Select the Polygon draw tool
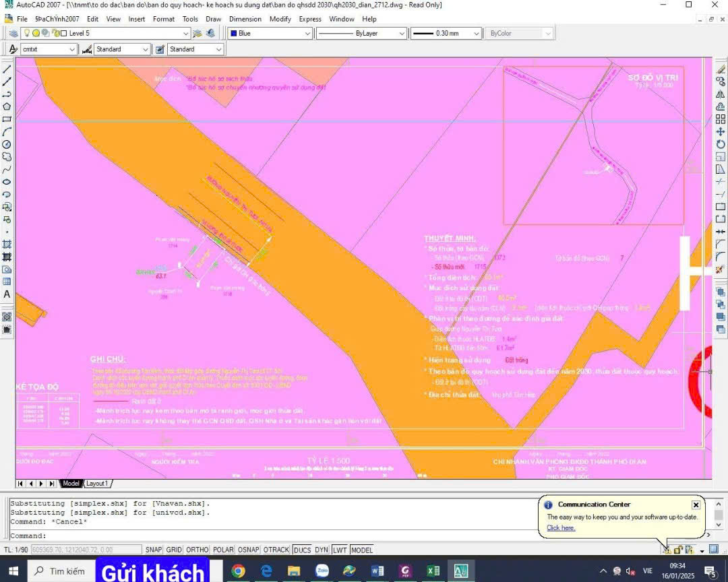 click(x=7, y=106)
